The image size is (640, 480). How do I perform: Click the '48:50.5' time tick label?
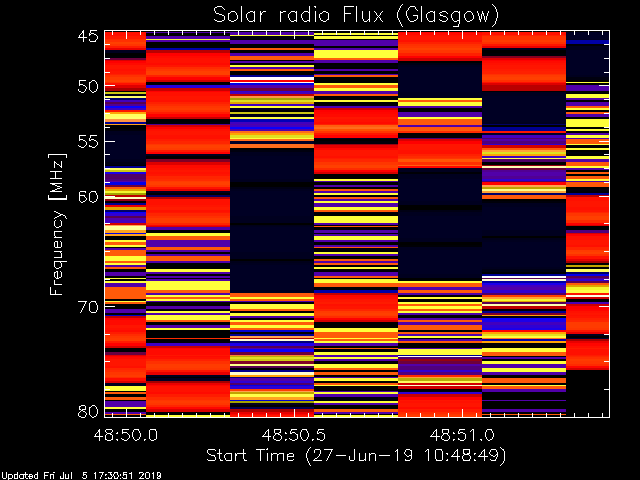(293, 435)
